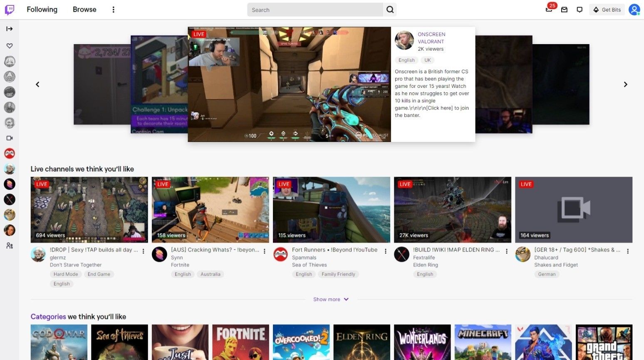This screenshot has height=360, width=644.
Task: Open the Browse tab
Action: point(84,10)
